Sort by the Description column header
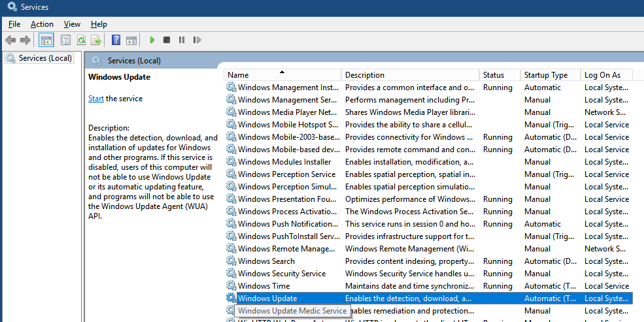 click(410, 75)
